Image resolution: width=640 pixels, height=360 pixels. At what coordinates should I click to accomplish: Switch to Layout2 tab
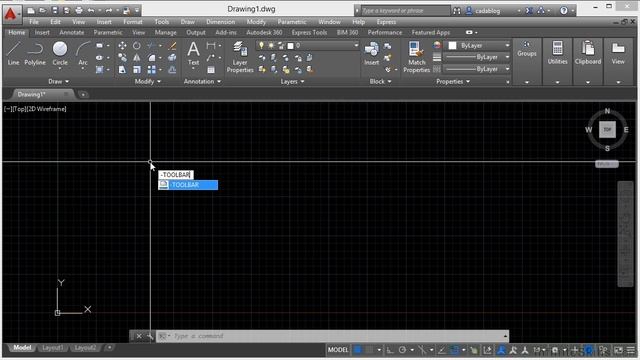pos(85,348)
